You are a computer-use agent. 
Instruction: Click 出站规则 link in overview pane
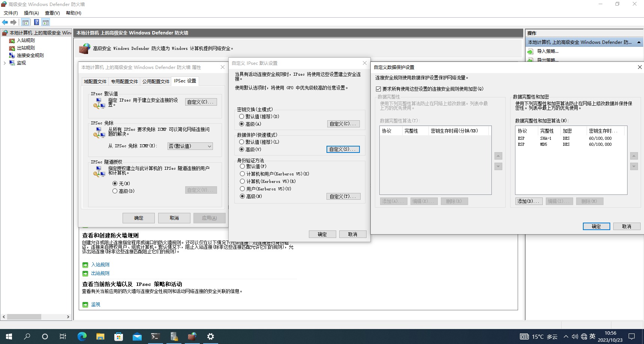[x=100, y=274]
